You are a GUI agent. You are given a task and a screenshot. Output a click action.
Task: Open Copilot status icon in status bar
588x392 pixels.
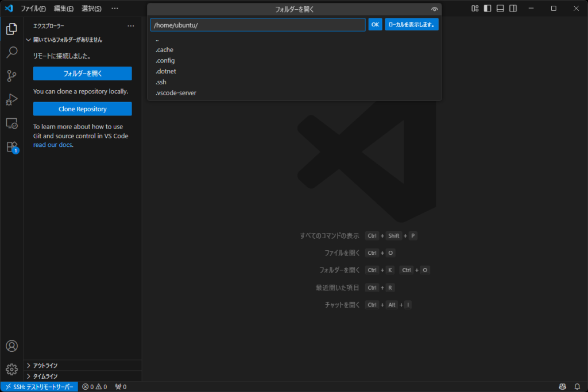pyautogui.click(x=562, y=387)
